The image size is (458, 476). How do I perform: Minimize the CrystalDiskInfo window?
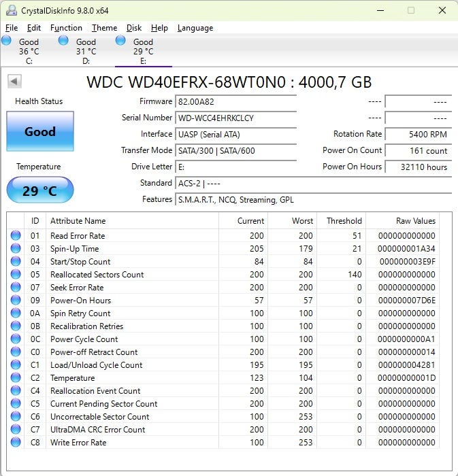click(x=380, y=10)
